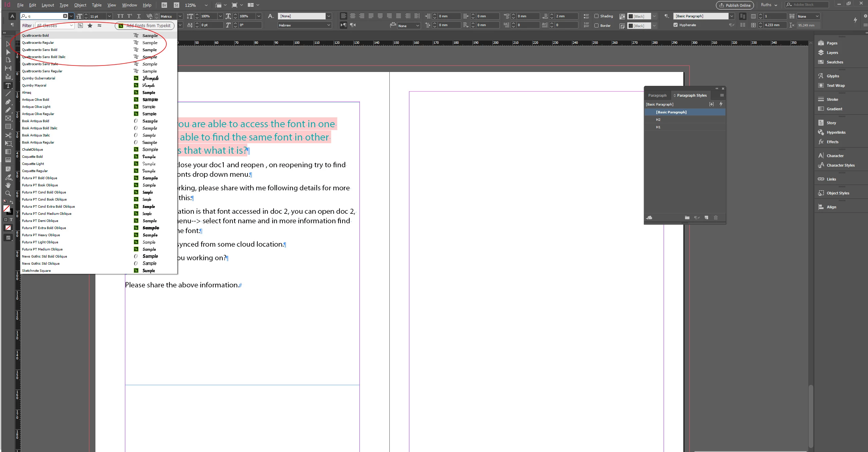Uncheck the Hyphenate checkbox
The width and height of the screenshot is (868, 452).
pyautogui.click(x=676, y=25)
